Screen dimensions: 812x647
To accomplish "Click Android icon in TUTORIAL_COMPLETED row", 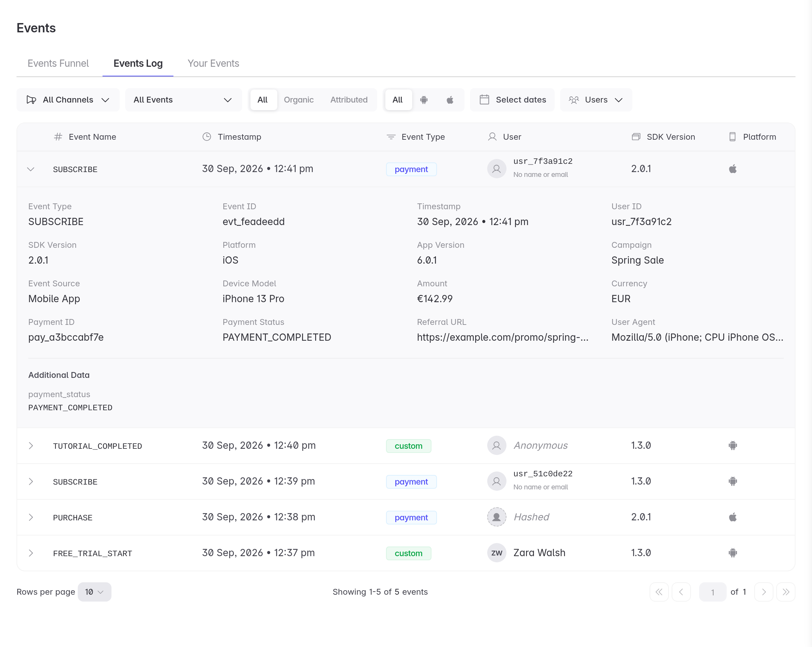I will tap(733, 445).
